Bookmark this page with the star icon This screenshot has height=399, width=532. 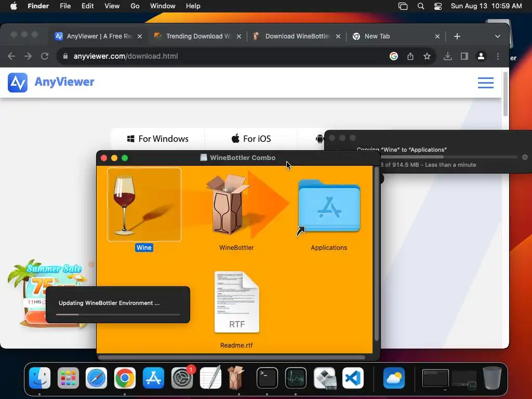point(427,56)
